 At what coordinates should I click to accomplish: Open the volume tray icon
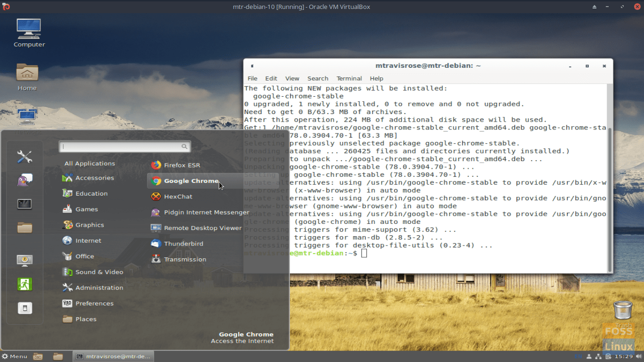638,356
